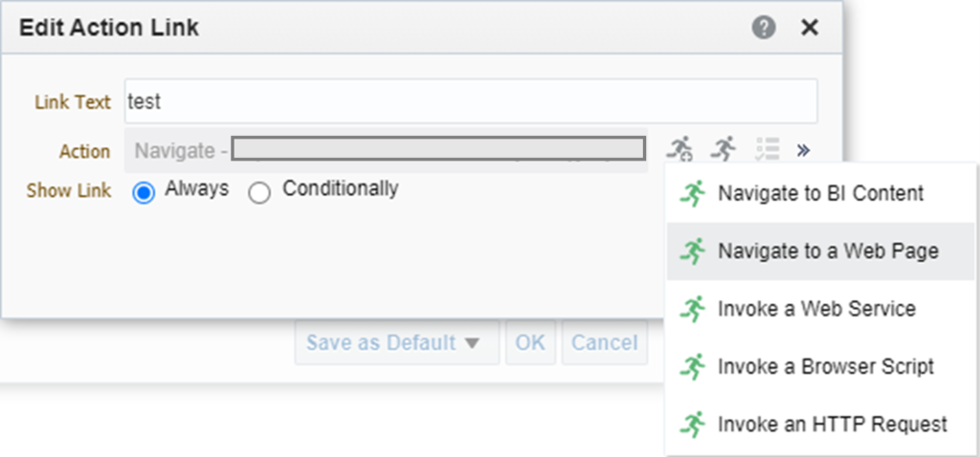Open the help icon in dialog header
Image resolution: width=980 pixels, height=457 pixels.
coord(764,28)
